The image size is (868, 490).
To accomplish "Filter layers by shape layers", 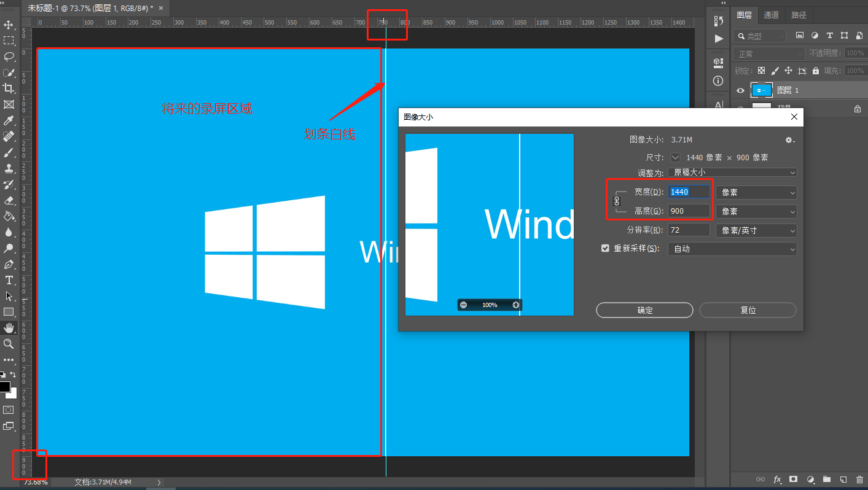I will point(845,36).
